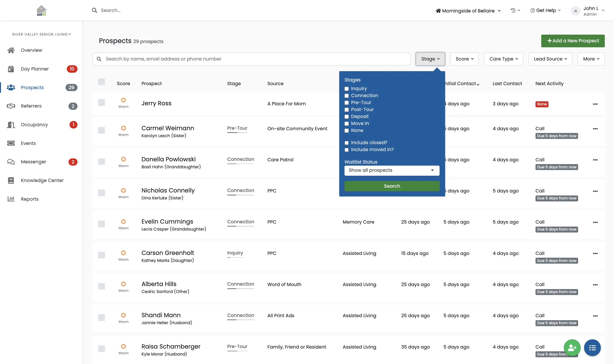
Task: Open the three-dot menu for Carmel Weimann
Action: [x=595, y=129]
